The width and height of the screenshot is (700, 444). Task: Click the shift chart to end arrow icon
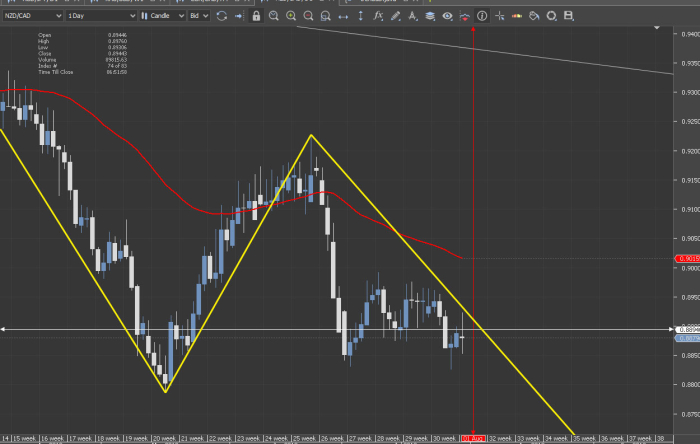[239, 16]
